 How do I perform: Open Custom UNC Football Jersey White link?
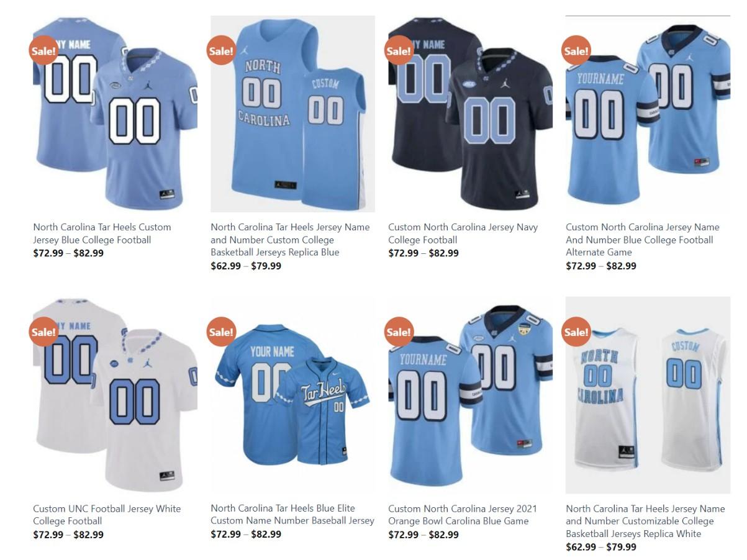[x=107, y=515]
